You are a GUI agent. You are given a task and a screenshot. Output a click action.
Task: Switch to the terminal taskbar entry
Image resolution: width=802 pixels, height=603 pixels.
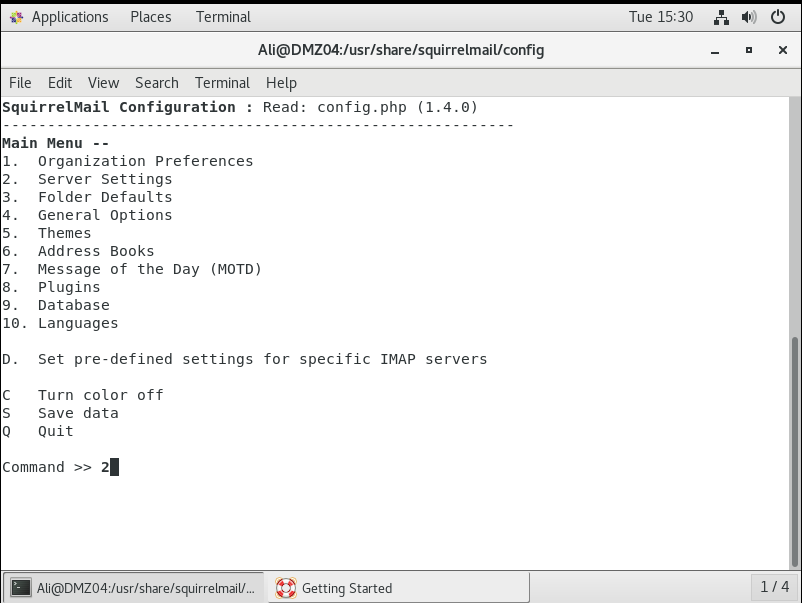click(133, 588)
